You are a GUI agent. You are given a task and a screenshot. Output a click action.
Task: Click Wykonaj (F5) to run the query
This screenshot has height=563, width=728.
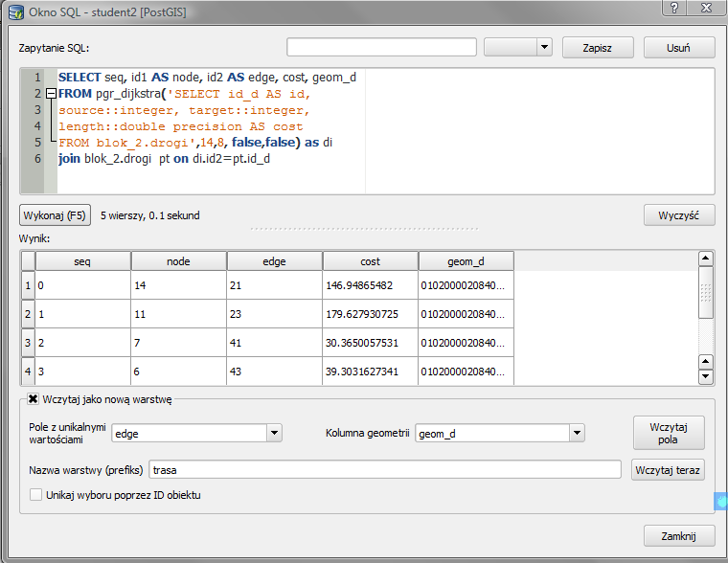tap(55, 215)
